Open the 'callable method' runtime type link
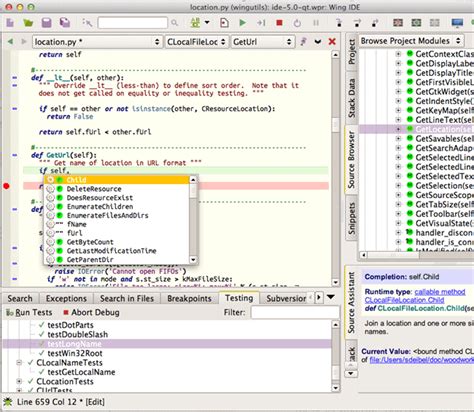The width and height of the screenshot is (474, 412). 440,292
